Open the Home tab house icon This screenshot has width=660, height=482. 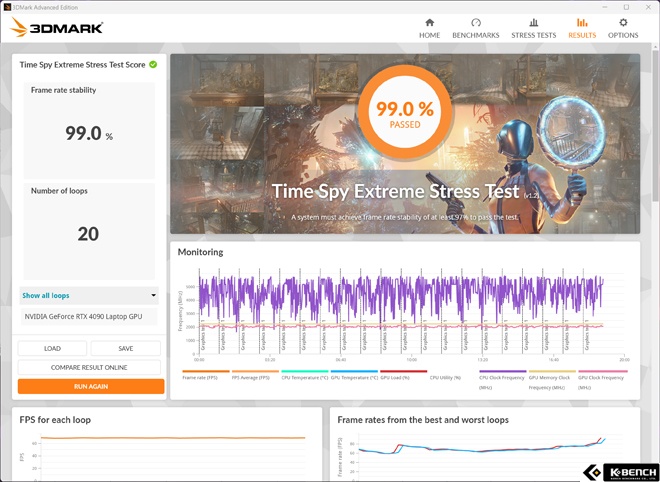[x=429, y=22]
